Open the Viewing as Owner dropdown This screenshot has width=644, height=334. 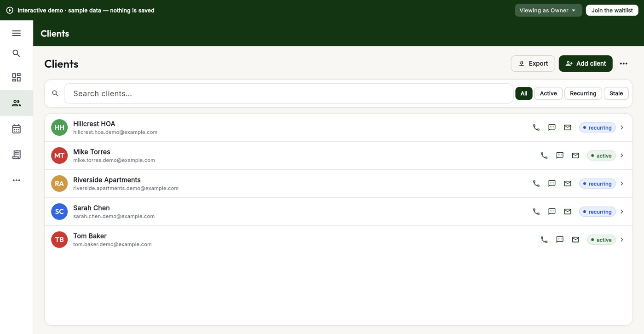click(x=548, y=10)
